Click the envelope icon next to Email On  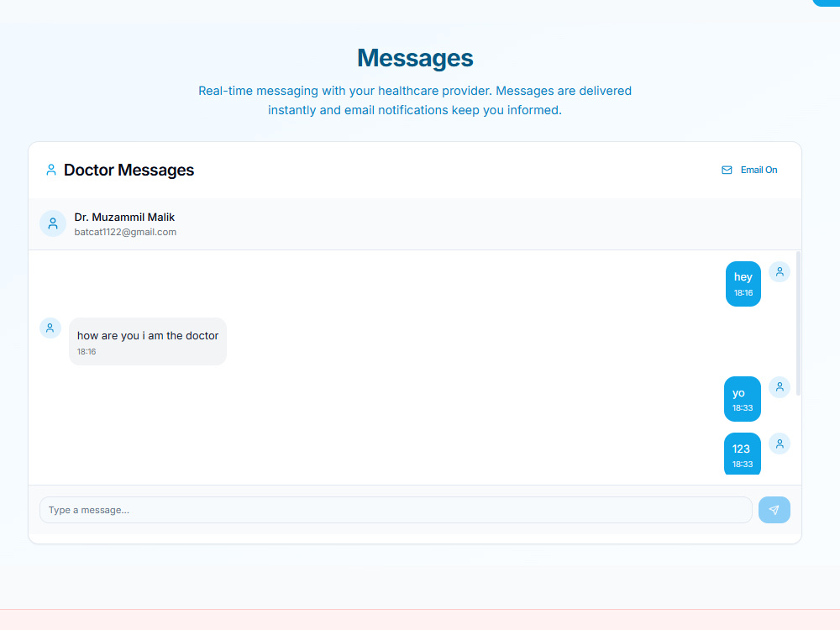coord(727,170)
